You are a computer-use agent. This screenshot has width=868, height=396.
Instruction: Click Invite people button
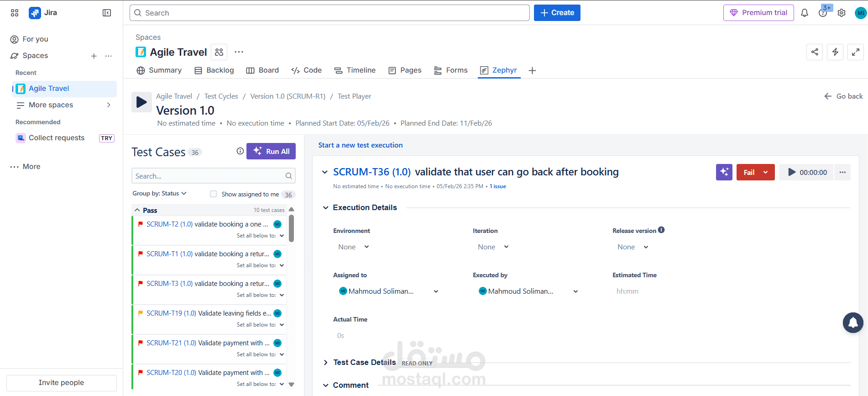pos(62,383)
